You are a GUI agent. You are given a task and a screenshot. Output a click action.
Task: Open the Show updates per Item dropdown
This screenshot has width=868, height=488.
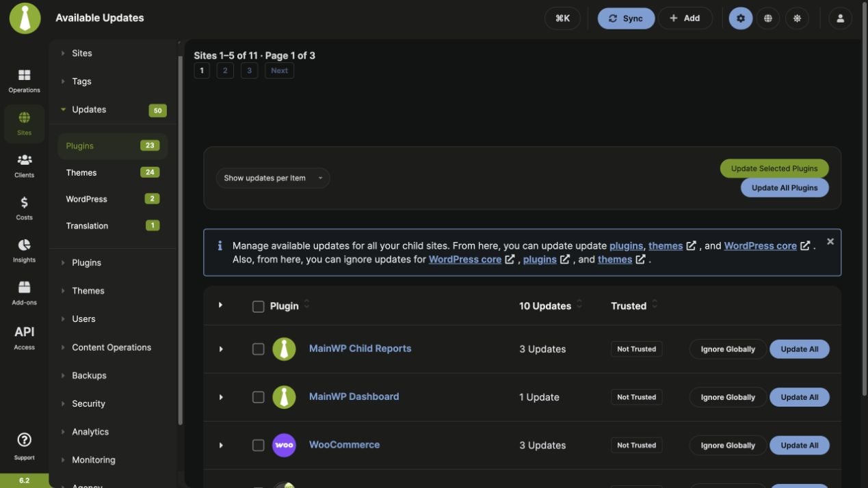273,178
